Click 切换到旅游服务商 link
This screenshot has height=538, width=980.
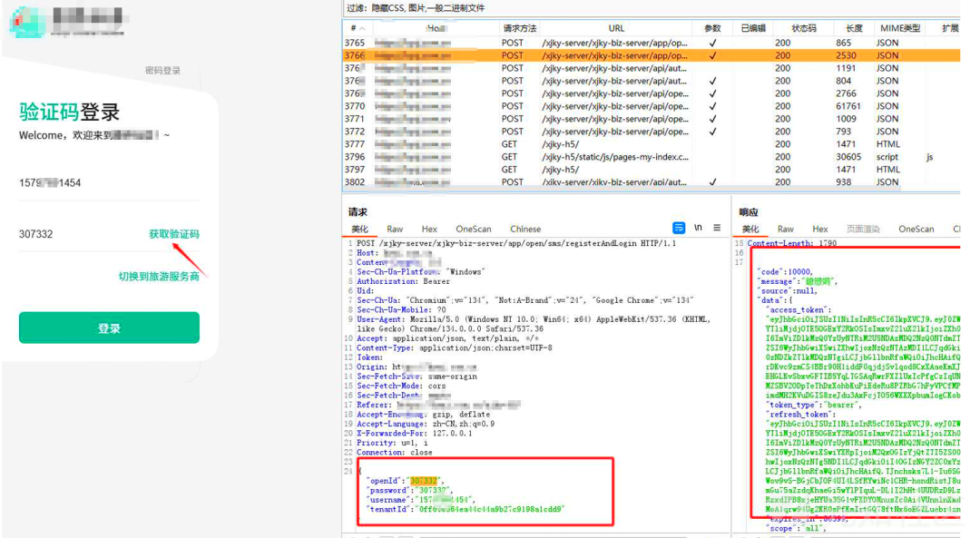click(158, 276)
